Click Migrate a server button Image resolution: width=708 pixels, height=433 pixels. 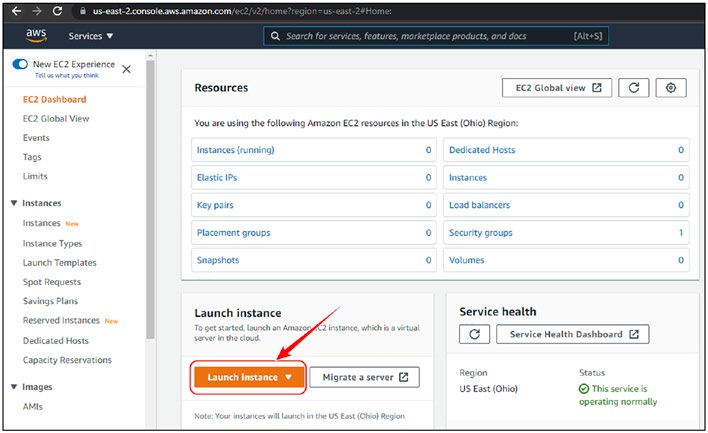[x=364, y=377]
